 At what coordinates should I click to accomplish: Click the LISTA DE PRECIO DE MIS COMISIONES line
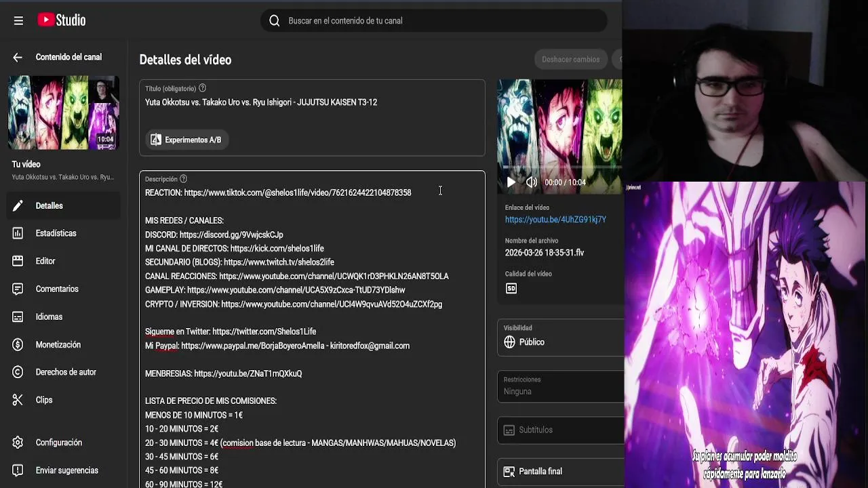point(211,401)
